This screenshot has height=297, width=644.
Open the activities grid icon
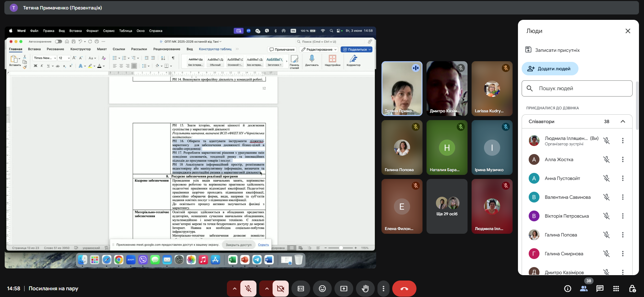coord(616,289)
